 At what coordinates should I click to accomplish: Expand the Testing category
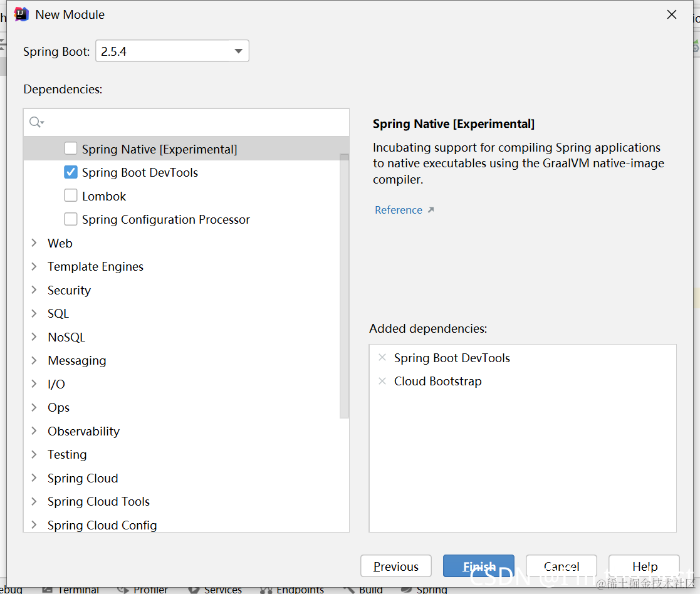coord(34,454)
